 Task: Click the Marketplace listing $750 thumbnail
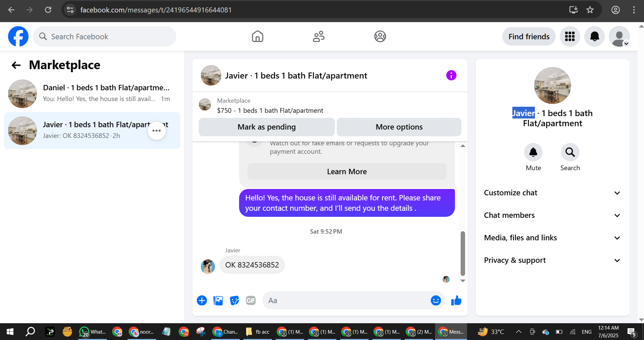pos(205,104)
